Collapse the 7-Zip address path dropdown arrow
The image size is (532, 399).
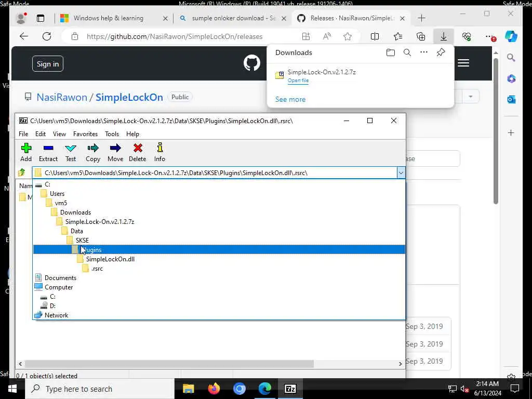coord(401,172)
